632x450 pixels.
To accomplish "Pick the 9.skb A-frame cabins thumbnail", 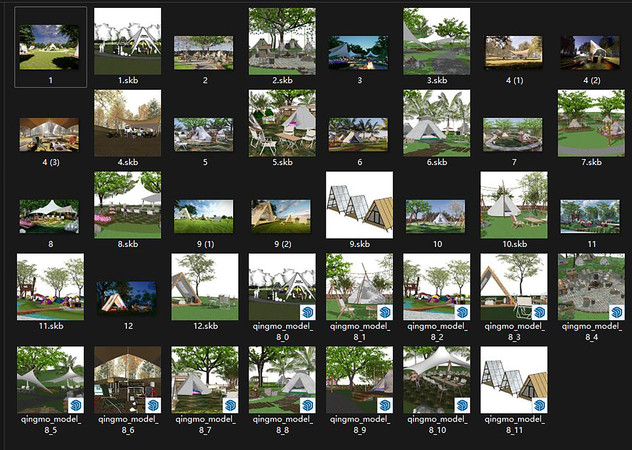I will coord(359,205).
